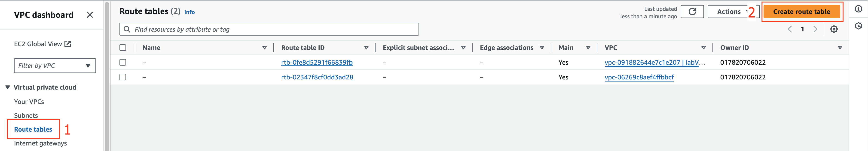
Task: Open Internet gateways in sidebar
Action: coord(40,143)
